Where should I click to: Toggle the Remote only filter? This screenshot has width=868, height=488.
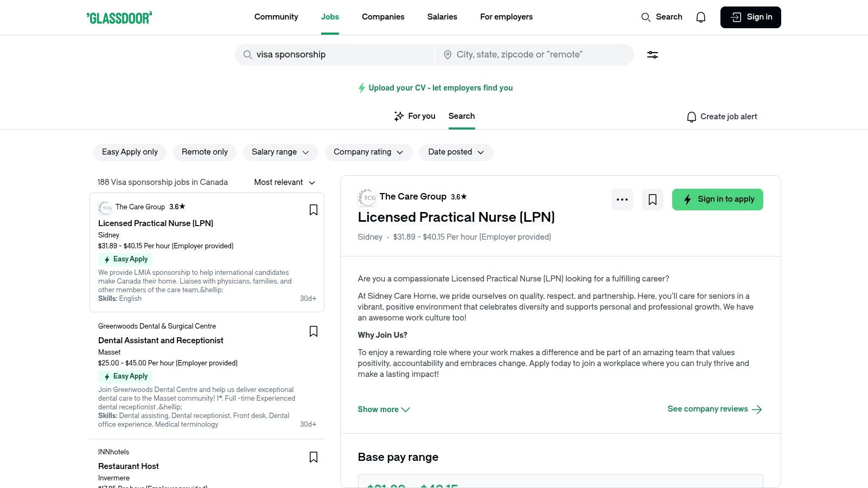point(205,152)
